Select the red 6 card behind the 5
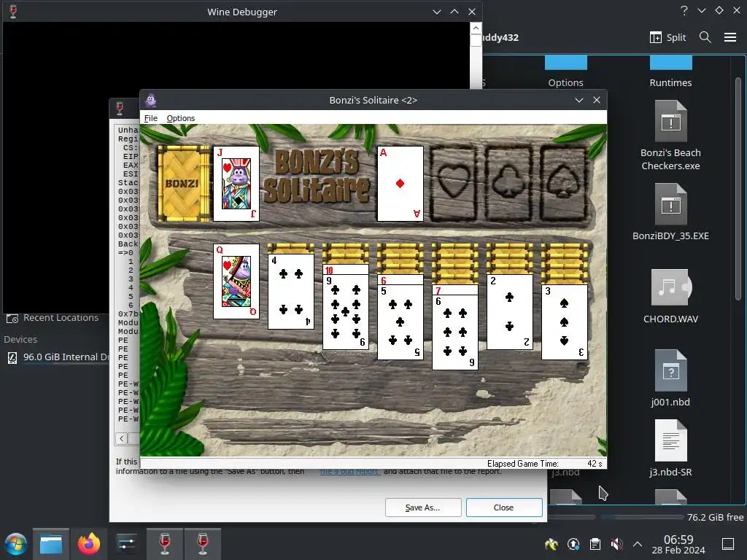 [400, 279]
